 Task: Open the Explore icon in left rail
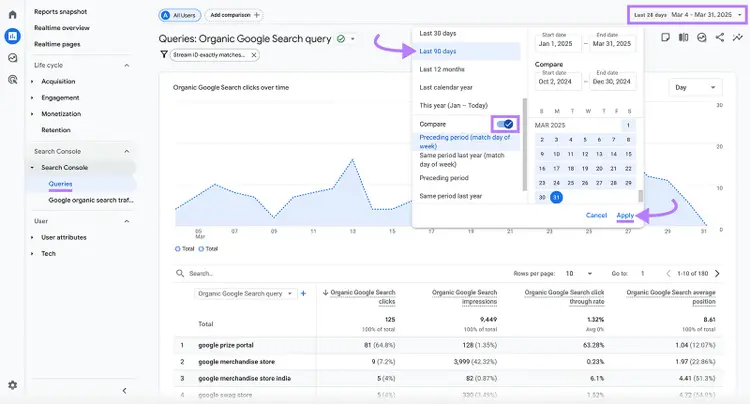(x=12, y=58)
